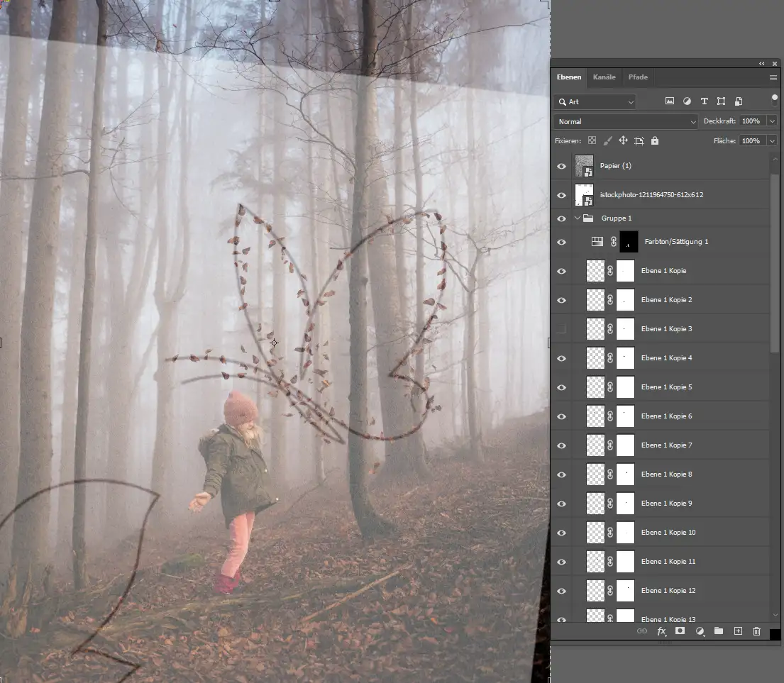Filter layers by type layers icon
The height and width of the screenshot is (683, 784).
[704, 101]
